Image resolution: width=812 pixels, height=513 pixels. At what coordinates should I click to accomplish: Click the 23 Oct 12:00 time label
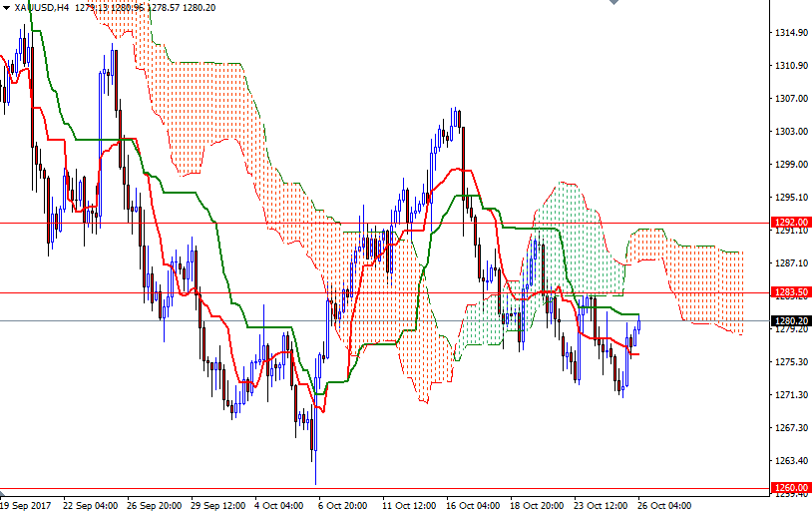tap(601, 506)
